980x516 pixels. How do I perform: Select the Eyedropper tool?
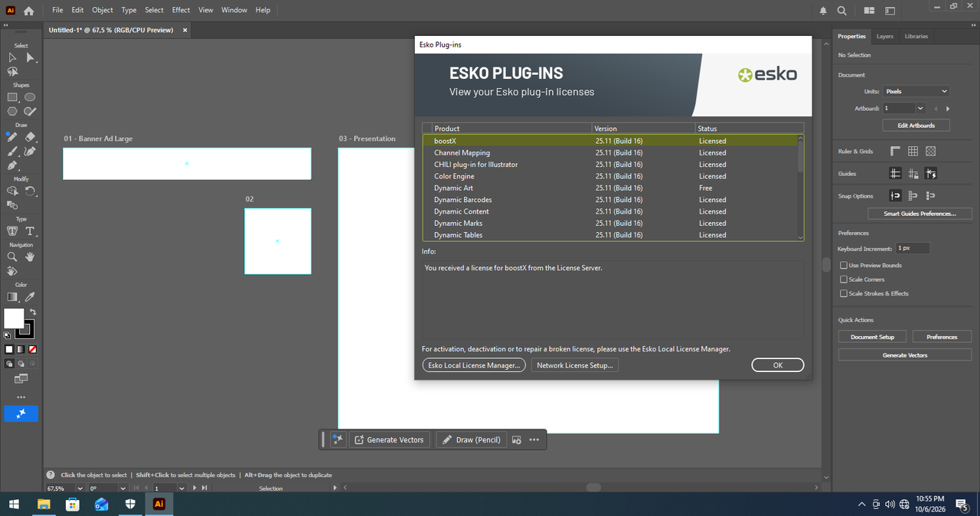pyautogui.click(x=30, y=296)
